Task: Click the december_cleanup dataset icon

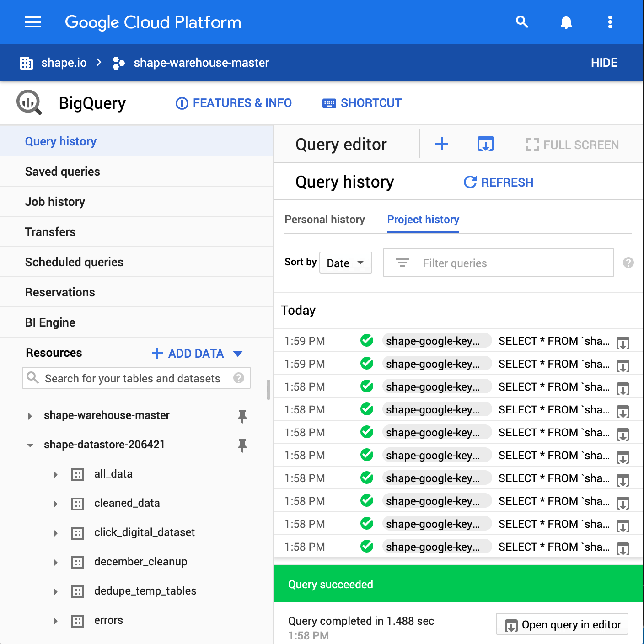Action: (78, 562)
